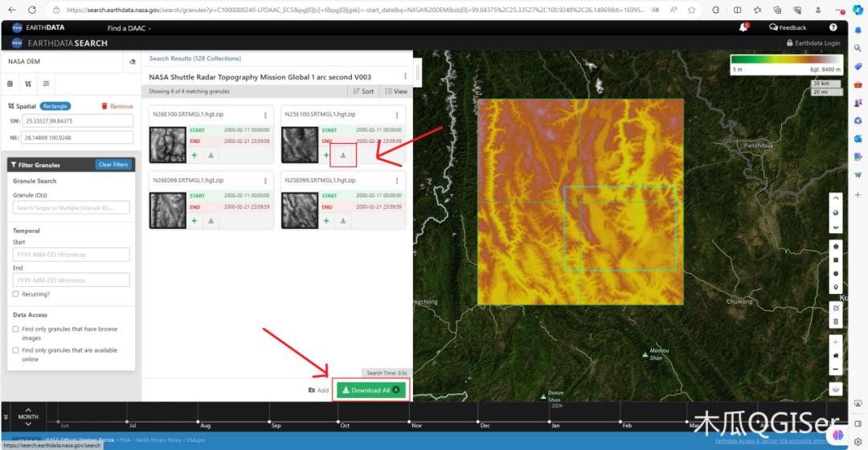Select the rectangle spatial draw tool
This screenshot has width=868, height=450.
836,260
